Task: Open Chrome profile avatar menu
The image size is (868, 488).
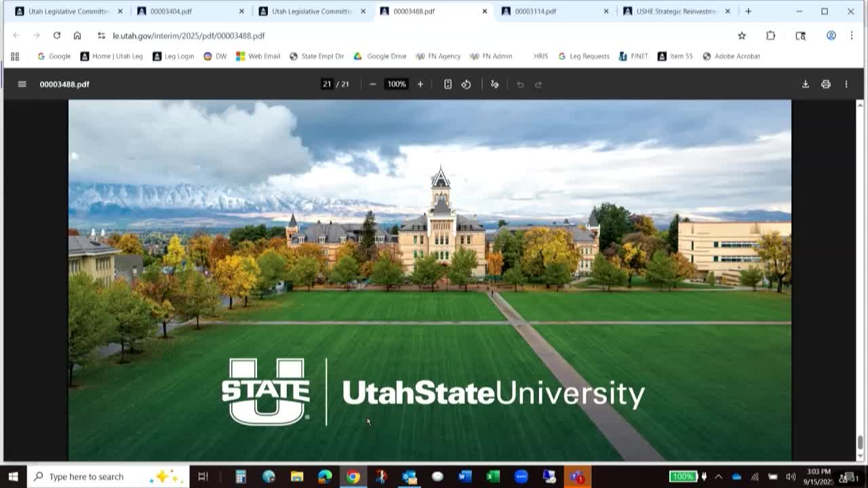Action: click(831, 35)
